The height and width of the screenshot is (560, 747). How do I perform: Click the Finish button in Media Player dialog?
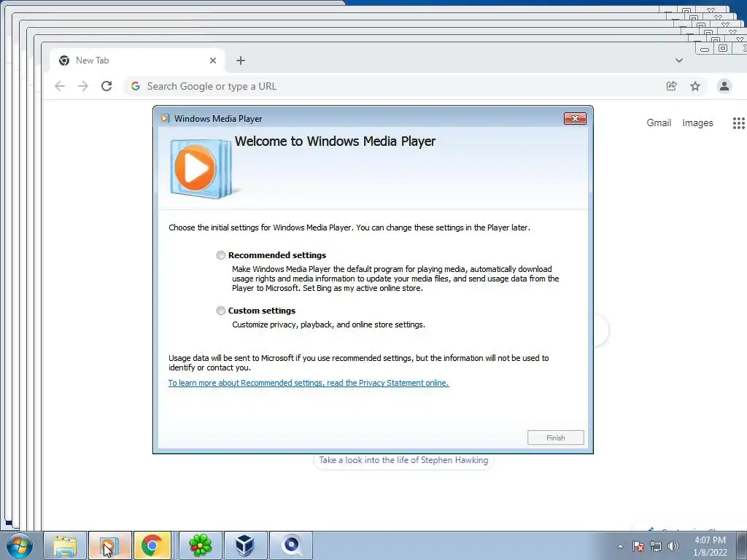[x=555, y=437]
